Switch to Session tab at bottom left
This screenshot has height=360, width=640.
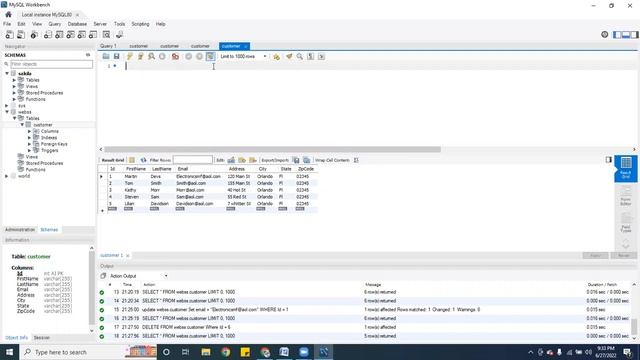pos(42,338)
